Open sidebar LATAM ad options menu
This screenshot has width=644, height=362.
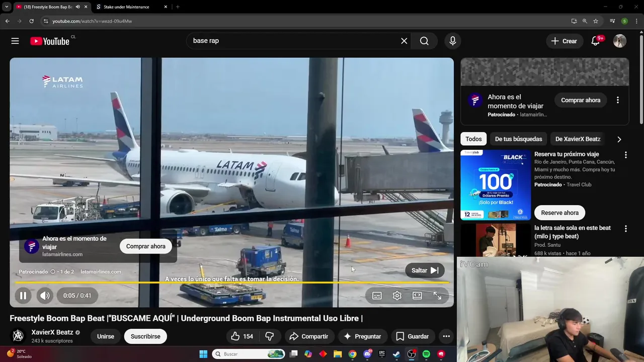click(618, 100)
